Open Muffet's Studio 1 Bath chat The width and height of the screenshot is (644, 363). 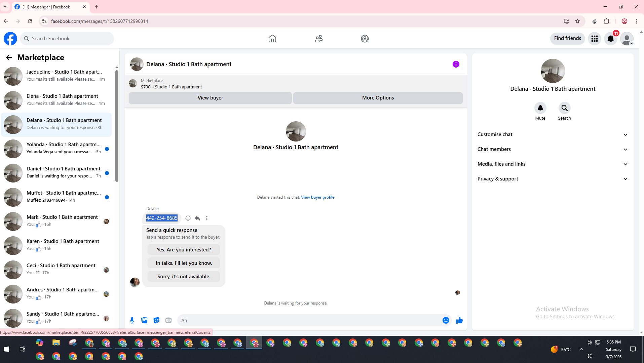(56, 197)
